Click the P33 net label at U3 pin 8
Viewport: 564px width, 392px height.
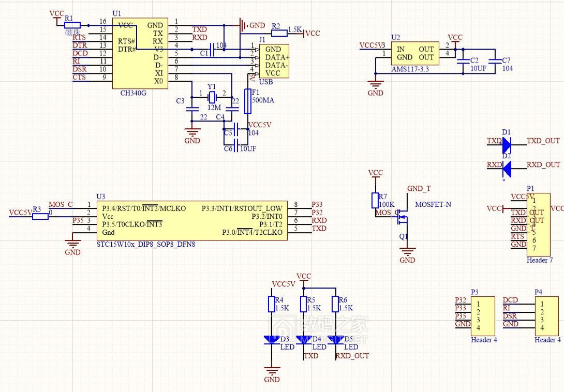(x=317, y=204)
